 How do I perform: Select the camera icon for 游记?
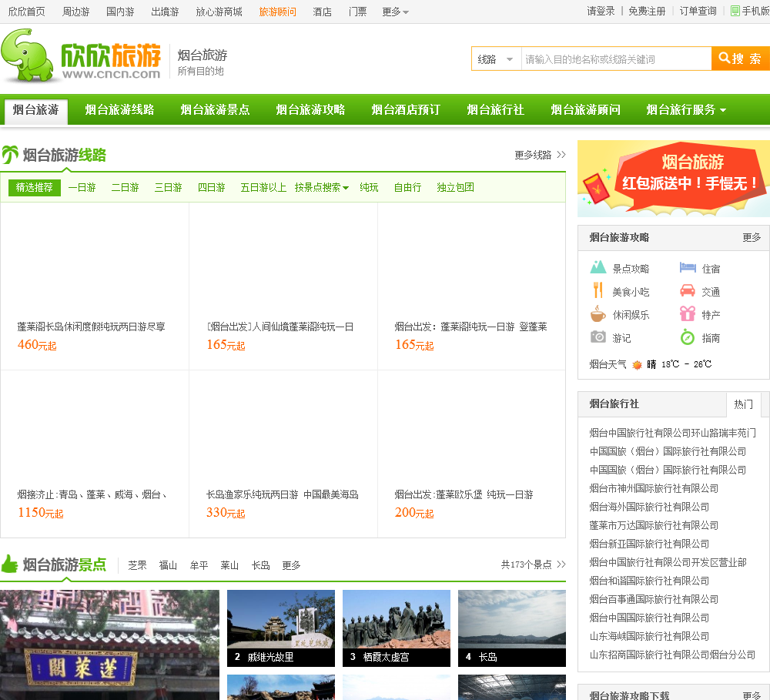coord(598,337)
